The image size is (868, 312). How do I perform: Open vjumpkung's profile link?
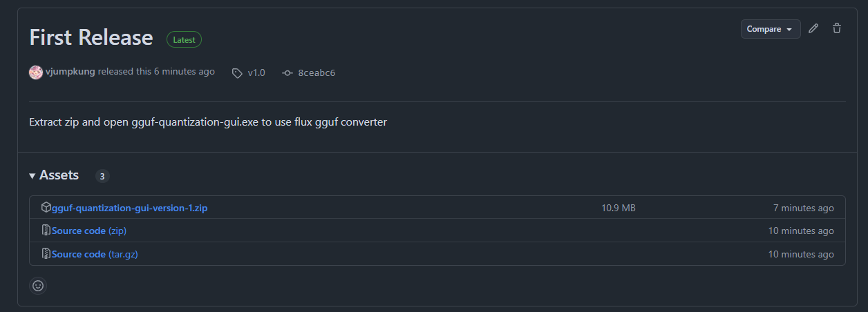coord(70,72)
